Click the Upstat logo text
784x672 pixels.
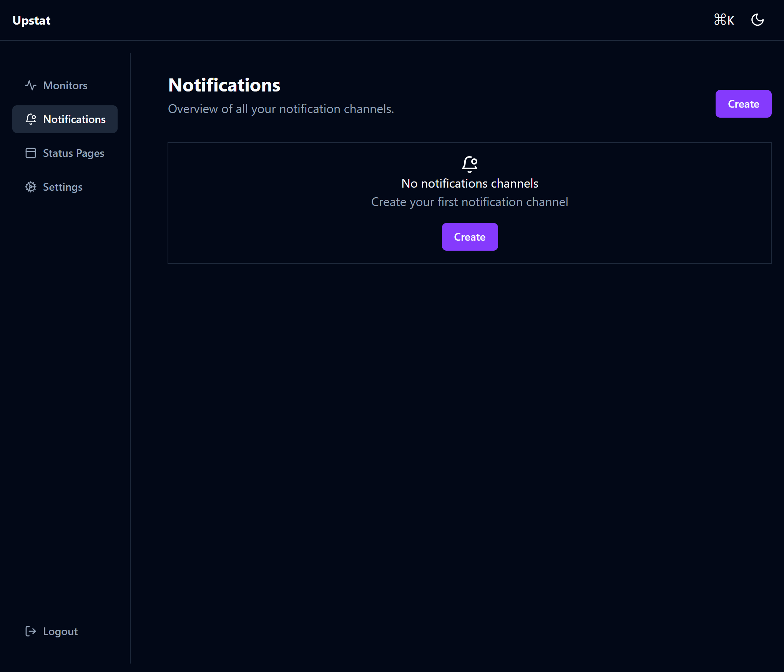[x=32, y=20]
